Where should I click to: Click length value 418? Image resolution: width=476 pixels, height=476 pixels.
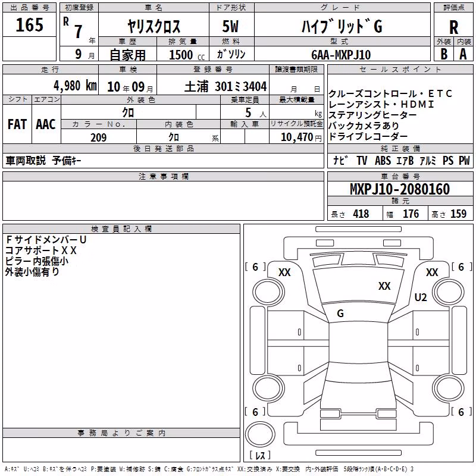pos(361,214)
